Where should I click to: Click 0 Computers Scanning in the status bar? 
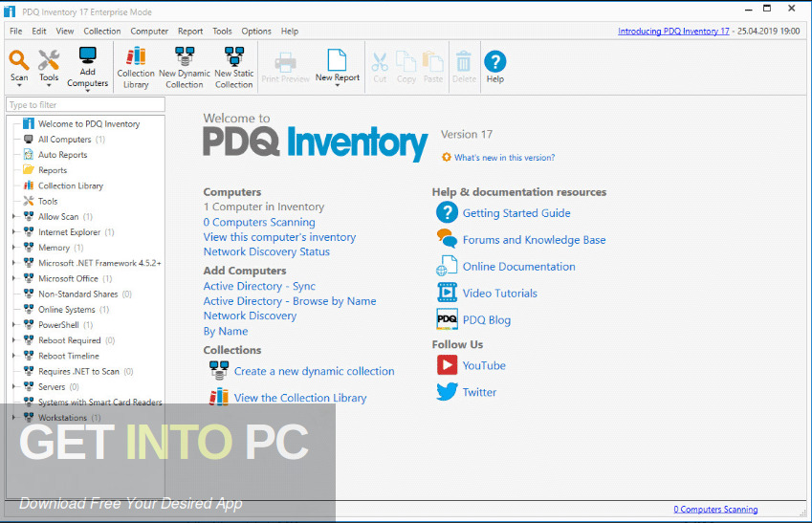(x=715, y=509)
